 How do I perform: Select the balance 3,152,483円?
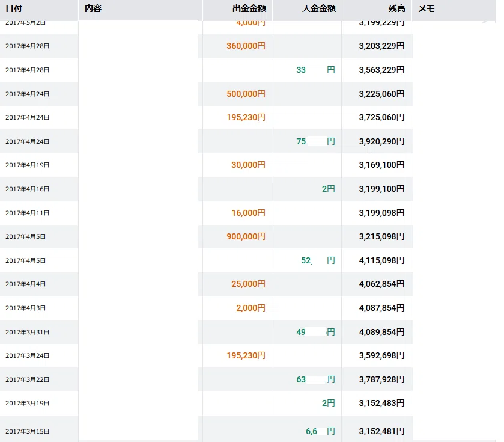tap(381, 403)
